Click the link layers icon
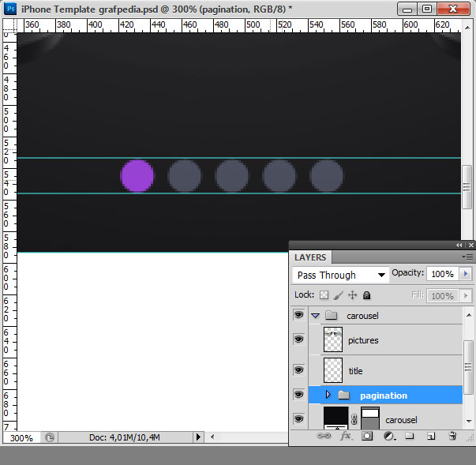The width and height of the screenshot is (476, 465). [x=324, y=436]
